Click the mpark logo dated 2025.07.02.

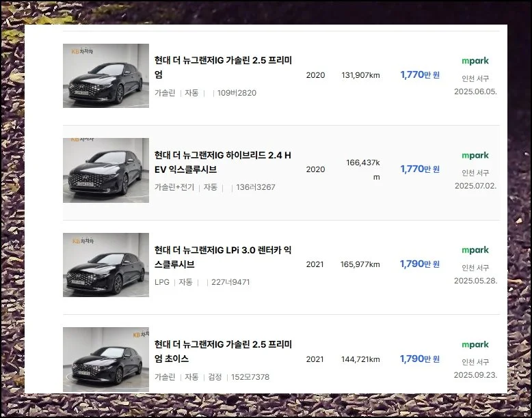[475, 155]
